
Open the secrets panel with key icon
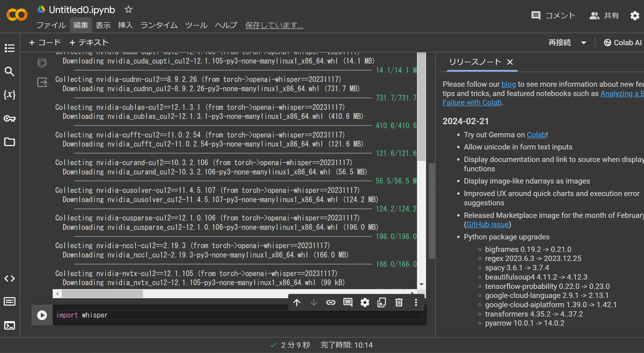point(10,119)
